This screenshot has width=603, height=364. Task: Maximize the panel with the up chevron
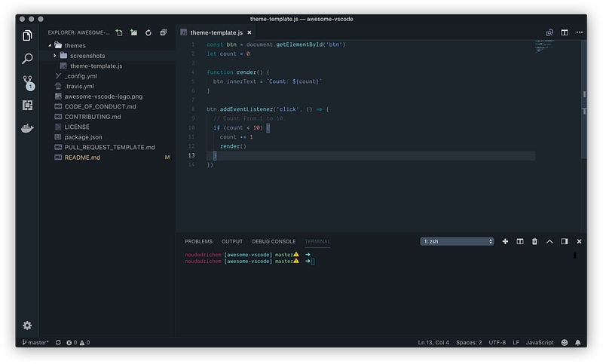[x=549, y=241]
